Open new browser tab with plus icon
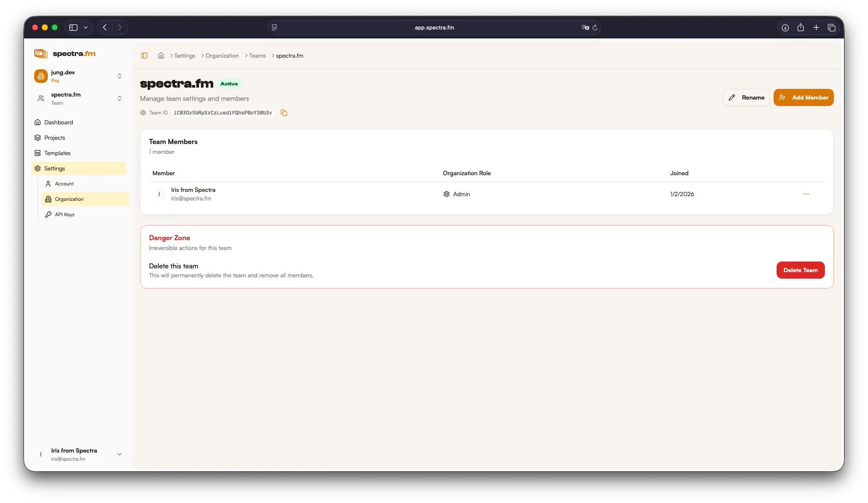 pos(816,27)
